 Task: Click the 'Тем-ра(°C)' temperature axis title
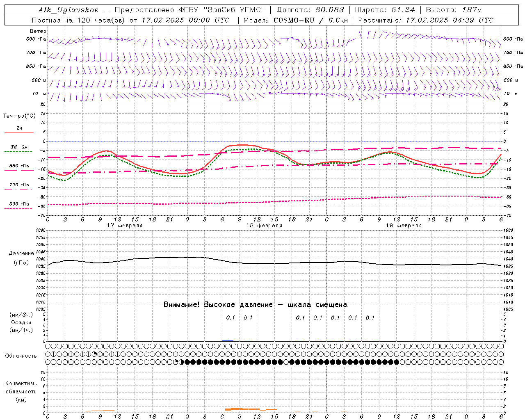[19, 116]
